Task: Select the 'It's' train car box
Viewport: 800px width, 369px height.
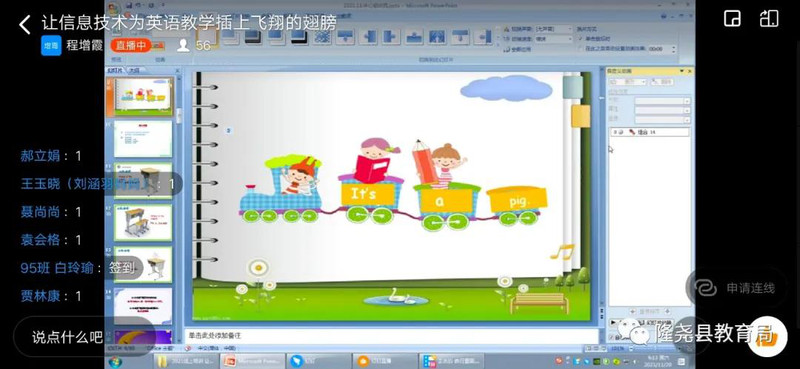Action: pos(368,194)
